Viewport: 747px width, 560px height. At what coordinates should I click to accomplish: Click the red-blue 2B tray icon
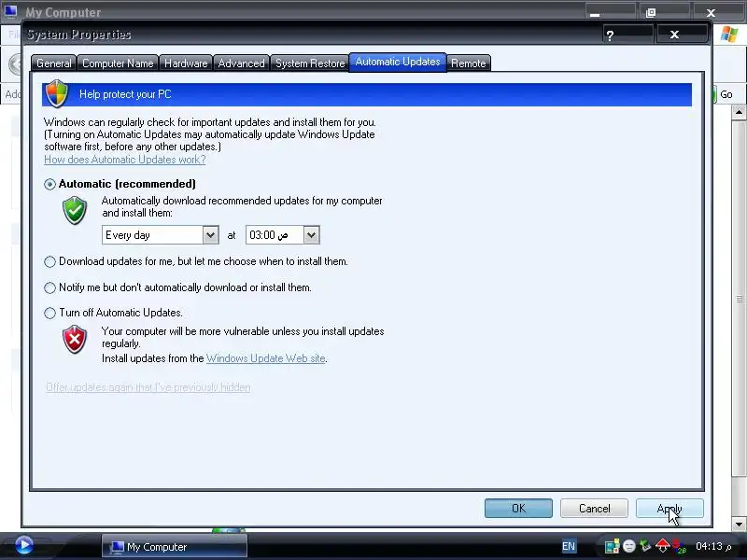tap(679, 546)
